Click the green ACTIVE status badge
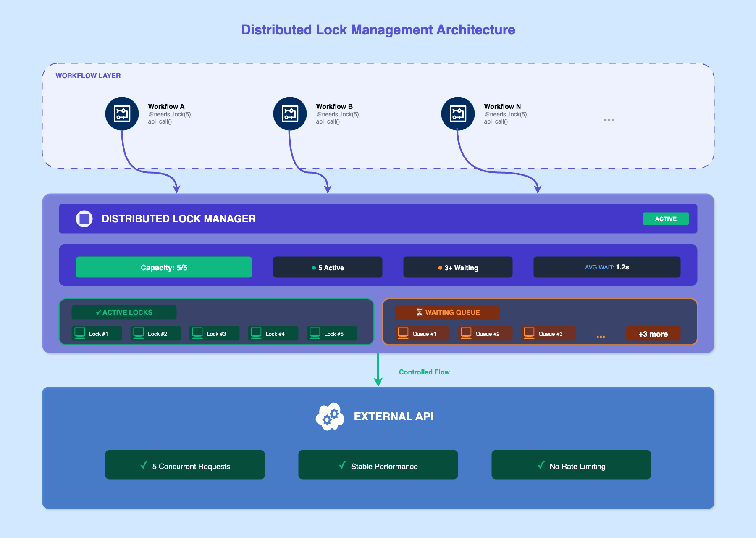 click(666, 219)
